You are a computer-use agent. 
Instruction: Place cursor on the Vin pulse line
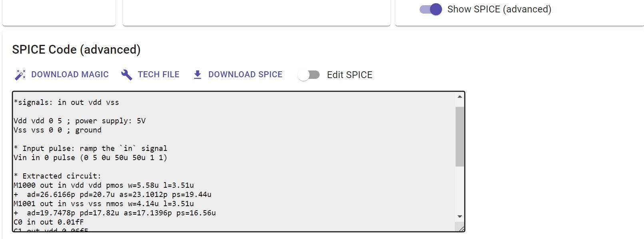(90, 157)
